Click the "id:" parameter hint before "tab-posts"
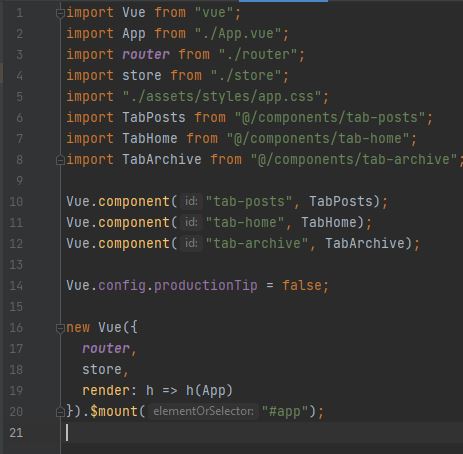The width and height of the screenshot is (463, 454). point(191,201)
